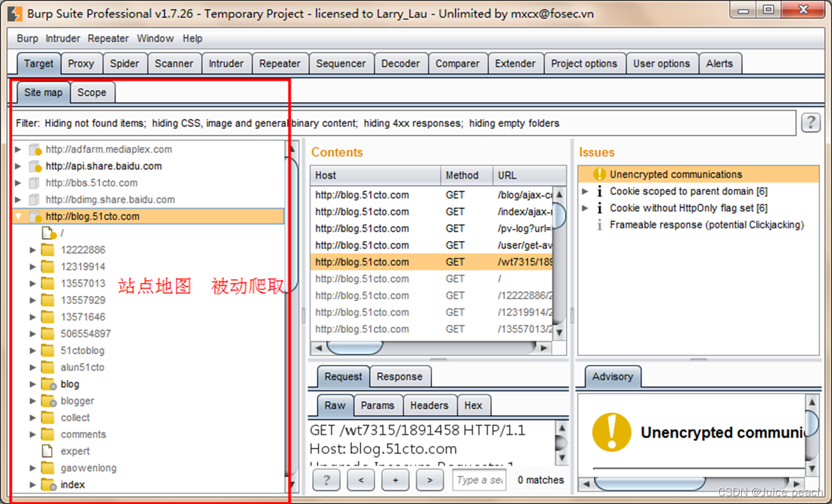Open the Window menu

tap(155, 38)
